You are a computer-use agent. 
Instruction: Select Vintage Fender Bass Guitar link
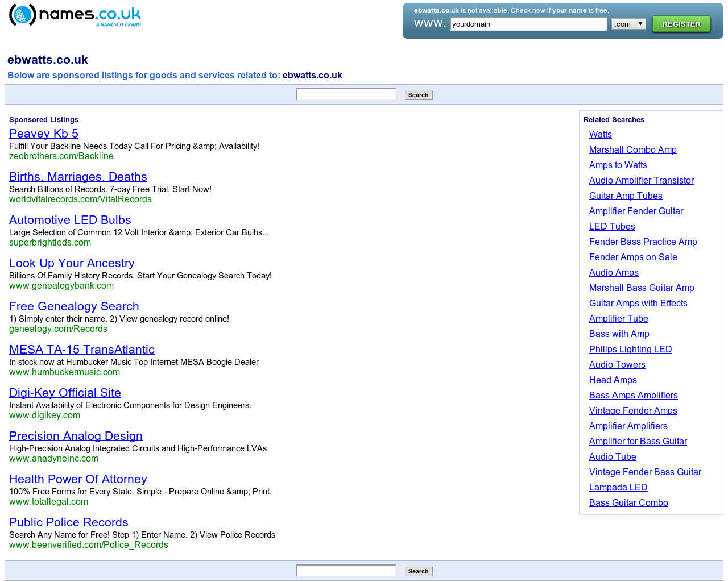(x=645, y=472)
